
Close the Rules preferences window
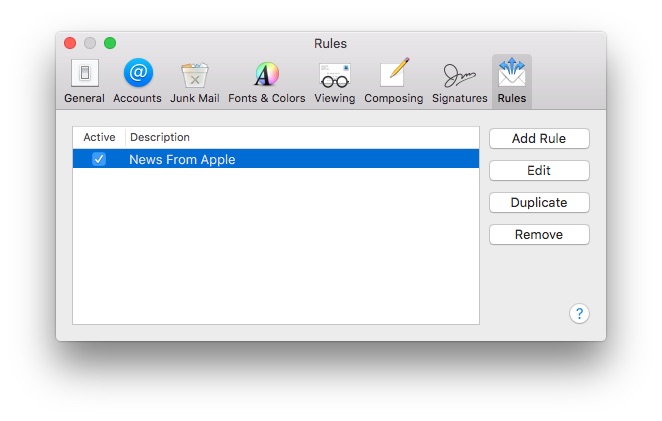[x=70, y=43]
